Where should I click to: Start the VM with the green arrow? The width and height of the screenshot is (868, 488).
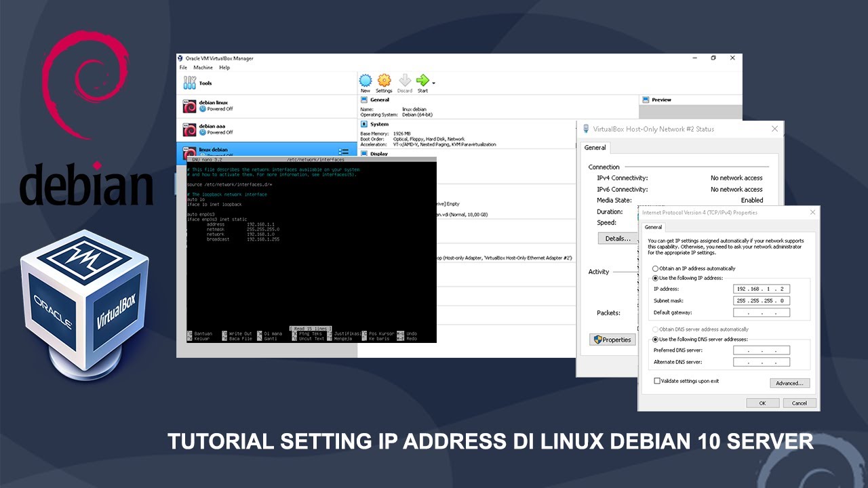point(422,80)
